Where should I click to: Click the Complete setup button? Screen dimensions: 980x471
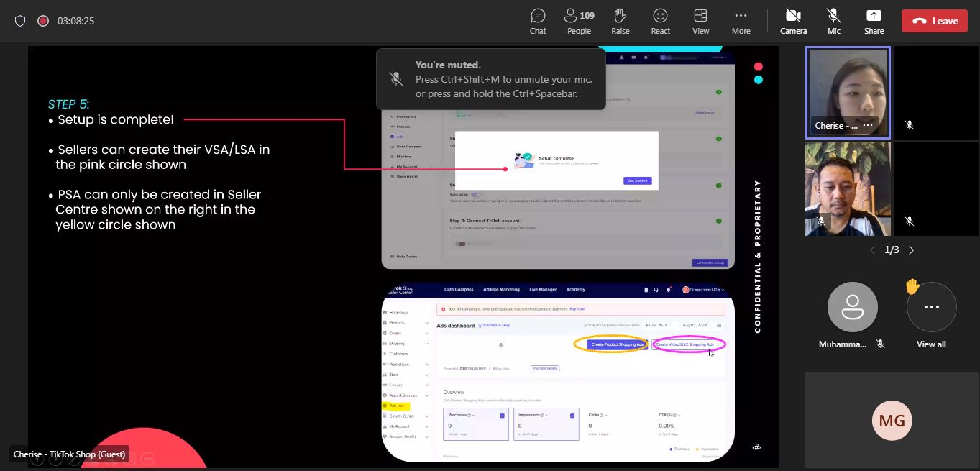[x=710, y=262]
